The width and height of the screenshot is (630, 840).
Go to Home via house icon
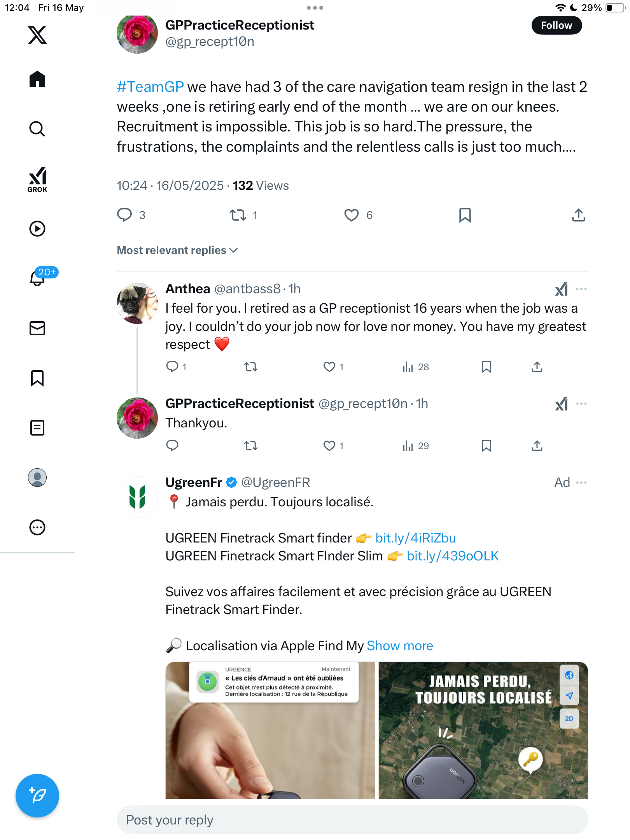[37, 79]
